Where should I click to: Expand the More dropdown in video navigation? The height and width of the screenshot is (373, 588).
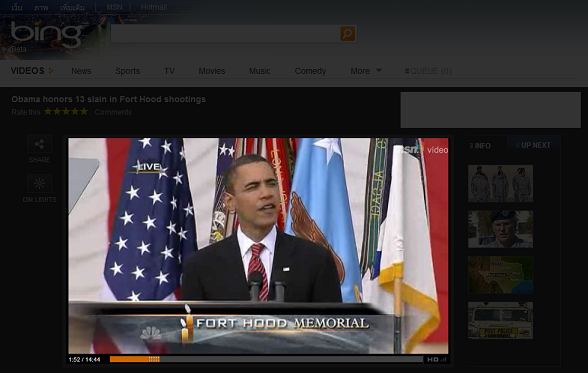coord(366,71)
